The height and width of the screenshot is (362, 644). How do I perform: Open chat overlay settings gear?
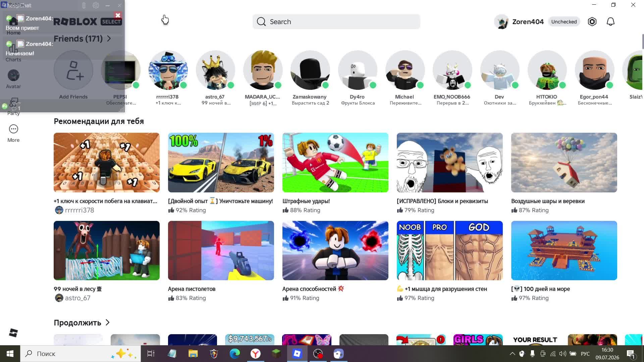point(96,5)
